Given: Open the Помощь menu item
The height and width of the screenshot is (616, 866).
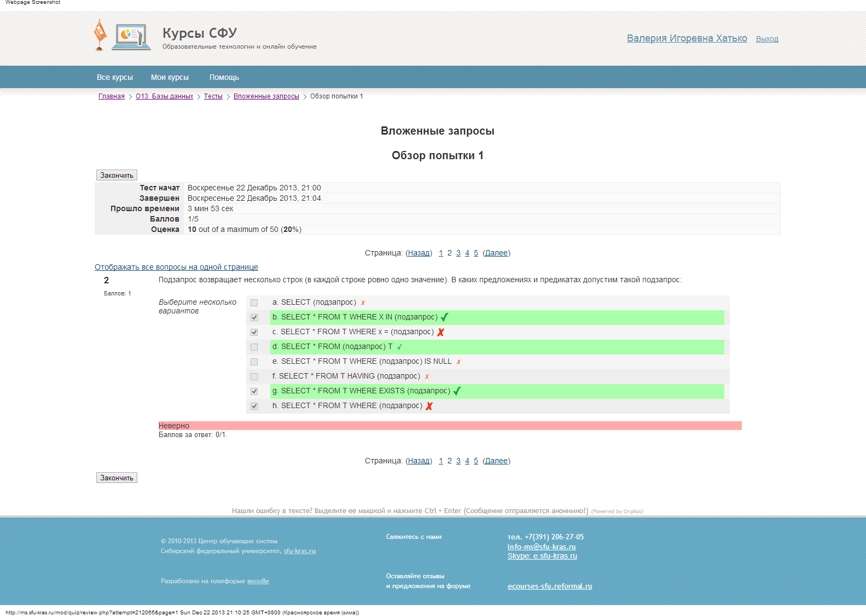Looking at the screenshot, I should coord(224,77).
